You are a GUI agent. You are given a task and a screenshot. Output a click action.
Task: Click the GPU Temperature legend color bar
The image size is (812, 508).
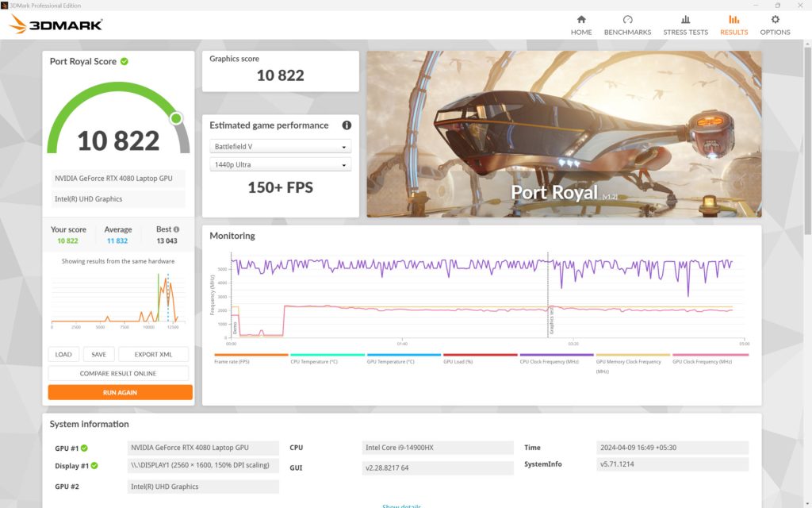pyautogui.click(x=404, y=355)
